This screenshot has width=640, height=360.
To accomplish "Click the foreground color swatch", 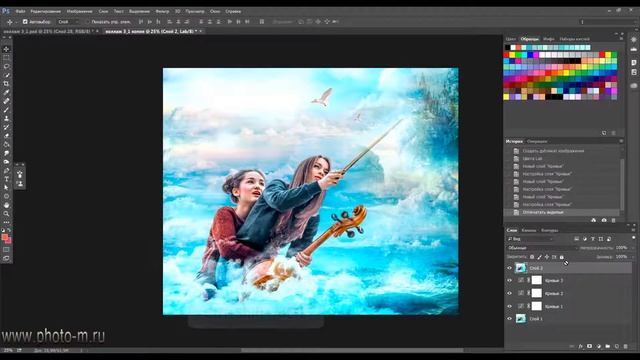I will [4, 238].
